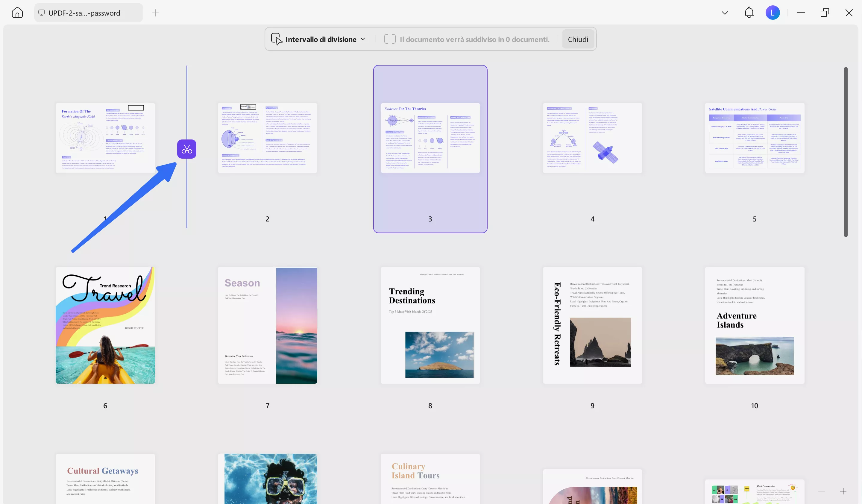
Task: Select the Trending Destinations page thumbnail
Action: (x=430, y=325)
